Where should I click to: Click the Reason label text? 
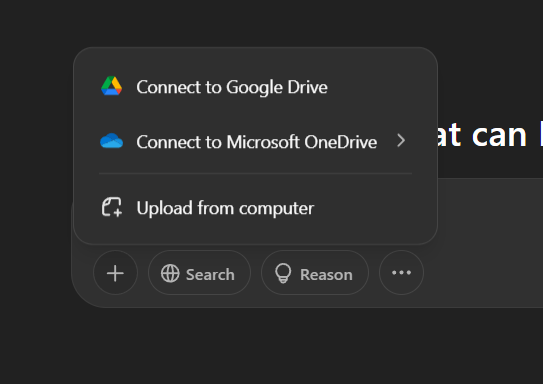click(326, 275)
